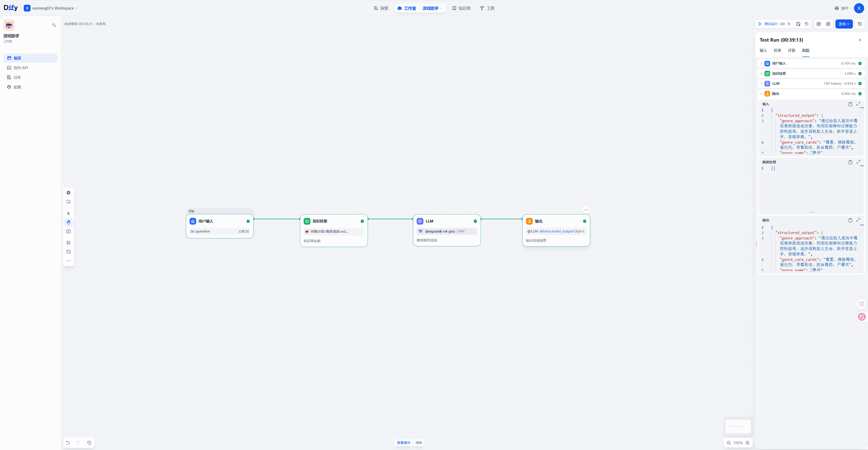The width and height of the screenshot is (868, 450).
Task: Open the ENV environment variables panel
Action: click(819, 24)
